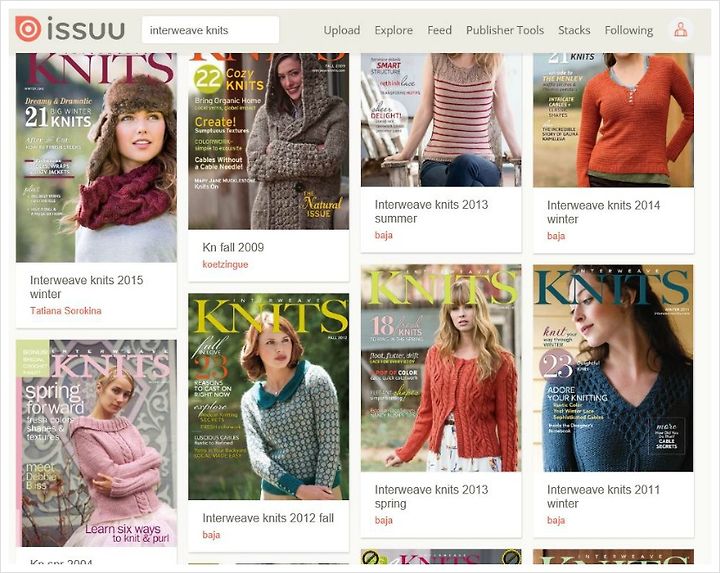
Task: Click the title Interweave knits 2013 spring
Action: point(431,496)
